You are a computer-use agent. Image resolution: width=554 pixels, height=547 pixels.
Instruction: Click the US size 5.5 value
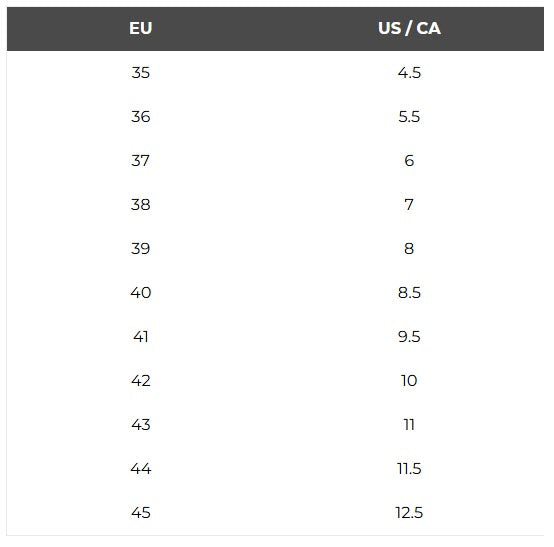tap(409, 117)
